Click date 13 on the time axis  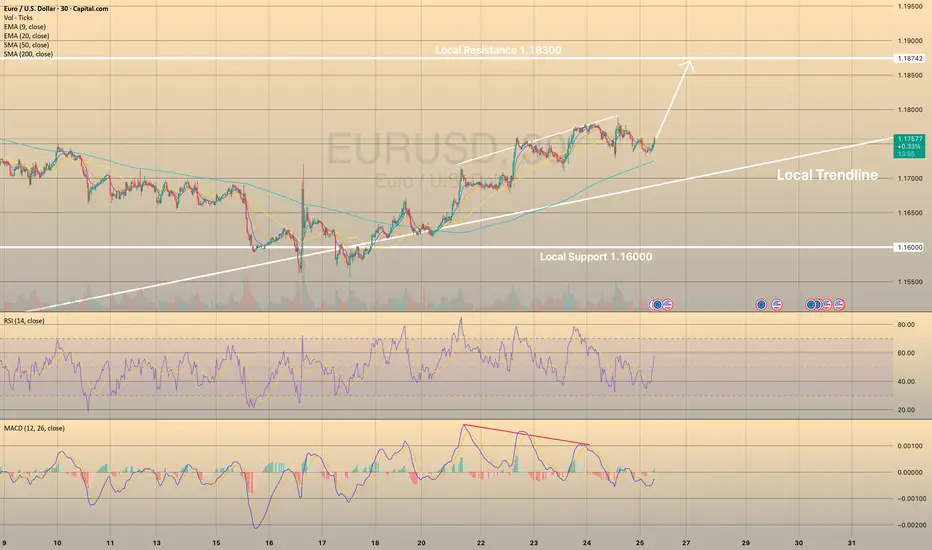[x=156, y=543]
